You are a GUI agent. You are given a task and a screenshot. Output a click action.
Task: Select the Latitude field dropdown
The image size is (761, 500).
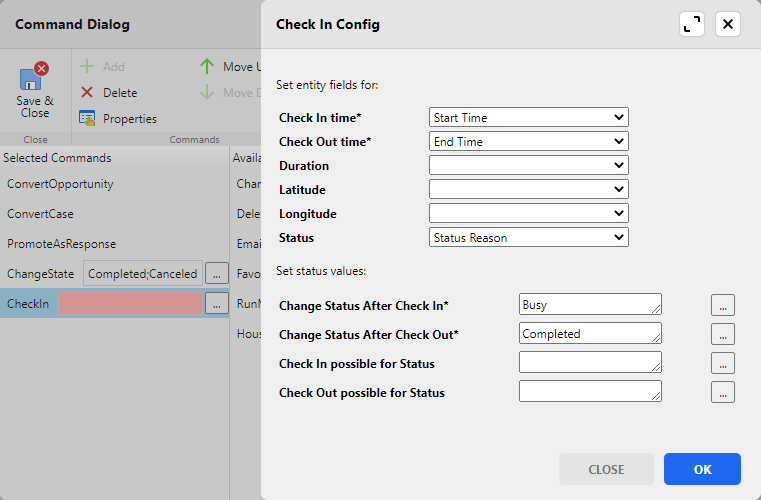pos(528,190)
